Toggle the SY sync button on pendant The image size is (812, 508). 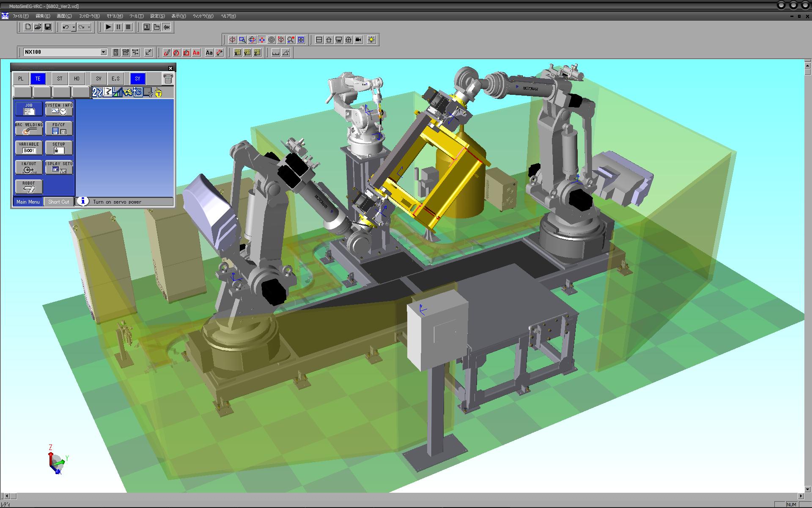click(137, 79)
